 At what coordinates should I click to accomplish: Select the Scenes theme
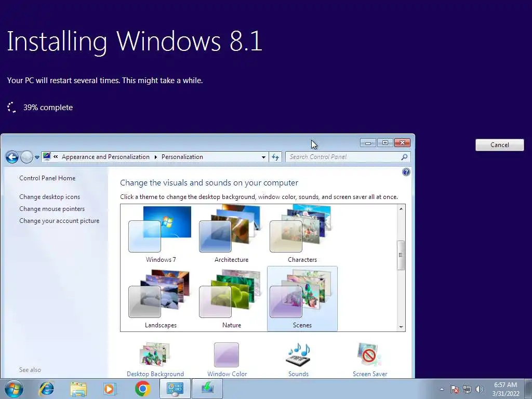pyautogui.click(x=302, y=299)
